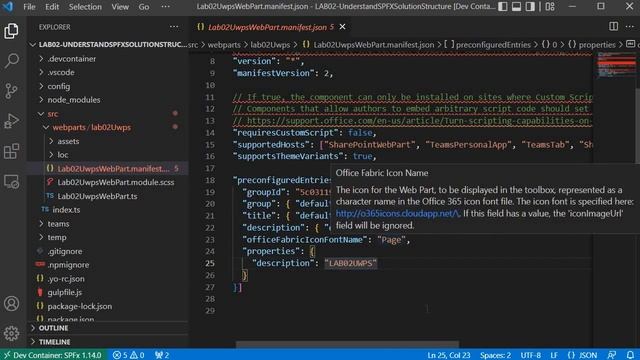Open the overflow menu ellipsis in menu bar
This screenshot has height=360, width=640.
pos(165,7)
